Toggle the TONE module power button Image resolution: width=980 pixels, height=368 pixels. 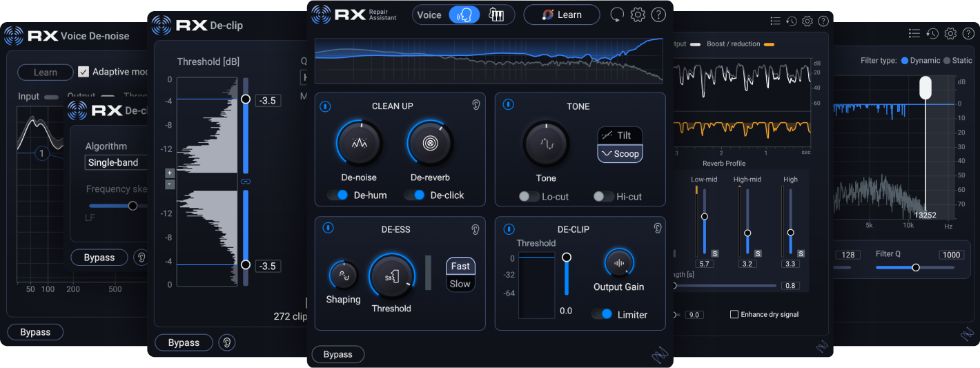508,105
